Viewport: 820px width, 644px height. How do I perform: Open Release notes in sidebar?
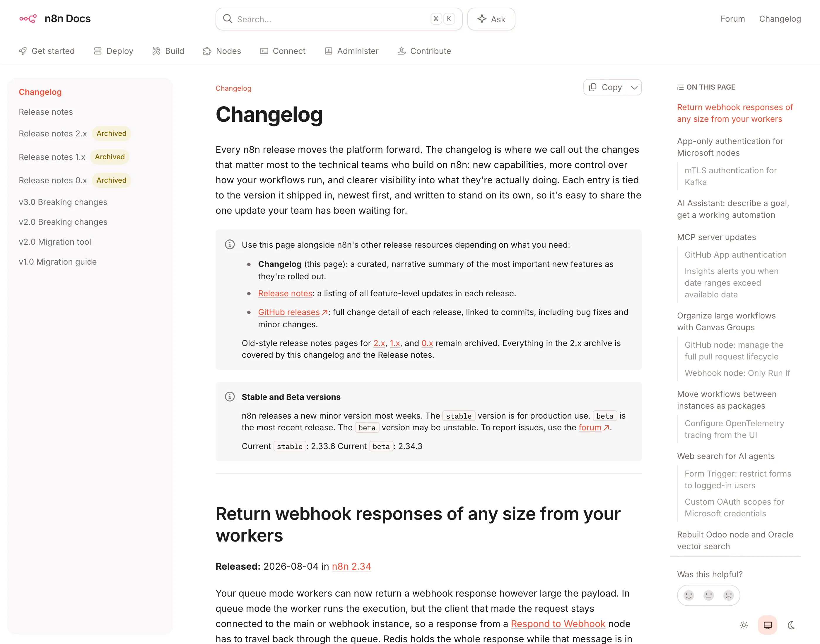pyautogui.click(x=46, y=112)
